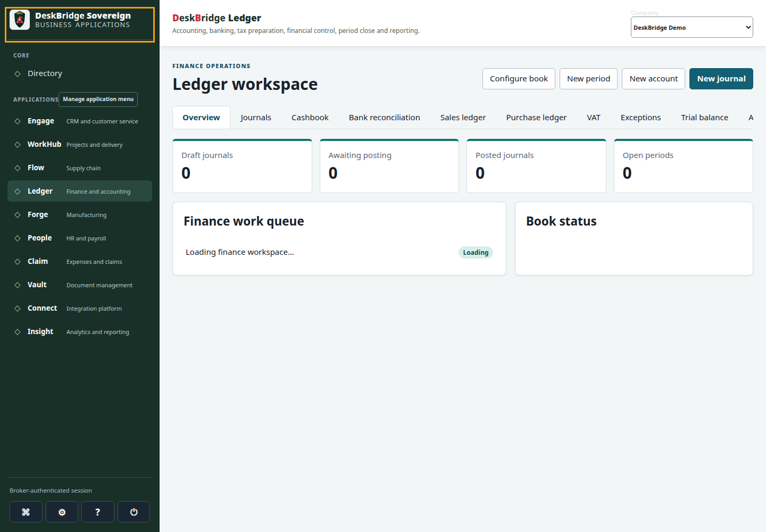Open settings via the gear icon
Viewport: 766px width, 532px height.
click(62, 512)
